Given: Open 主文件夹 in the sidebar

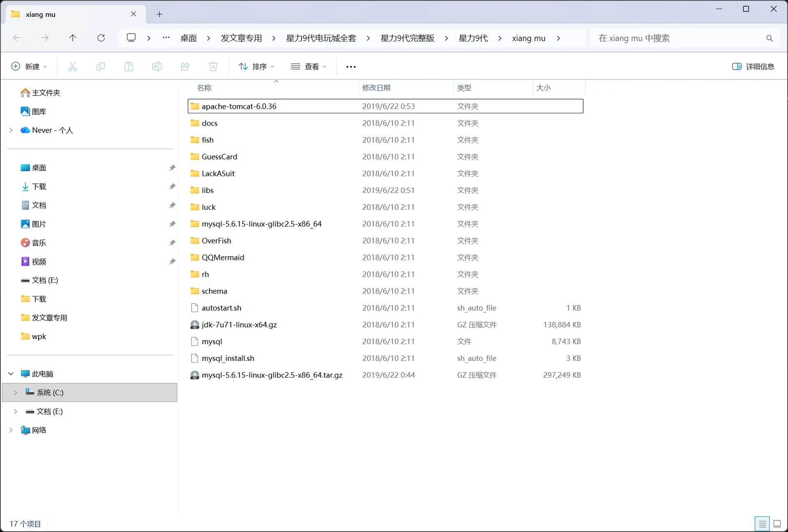Looking at the screenshot, I should coord(41,93).
